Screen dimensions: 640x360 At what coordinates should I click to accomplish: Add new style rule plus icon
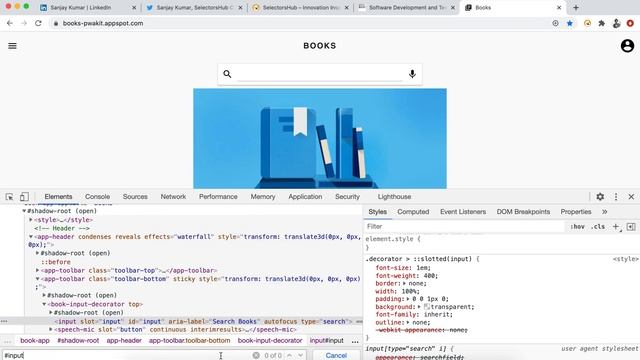pos(616,227)
